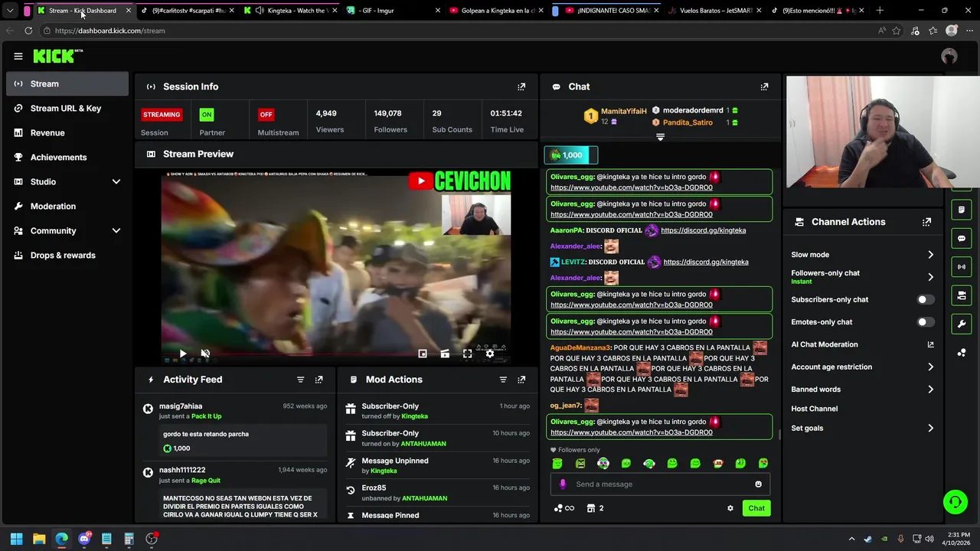
Task: Toggle theater mode in stream preview
Action: (x=445, y=354)
